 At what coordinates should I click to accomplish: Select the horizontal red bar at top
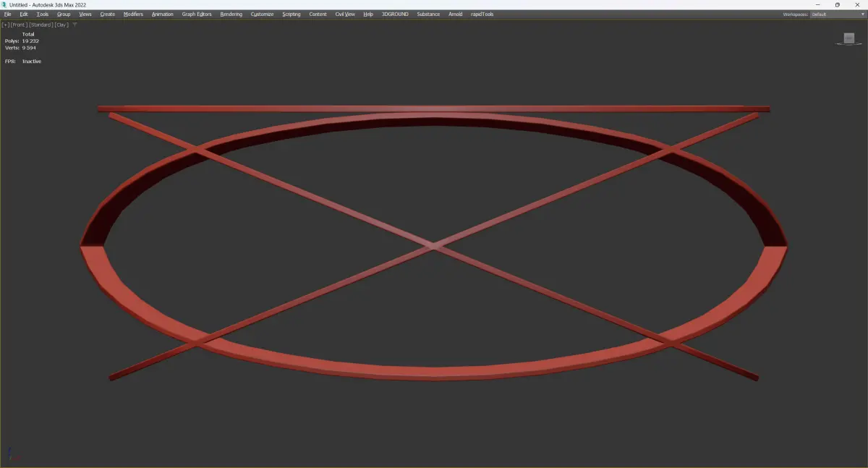(434, 109)
